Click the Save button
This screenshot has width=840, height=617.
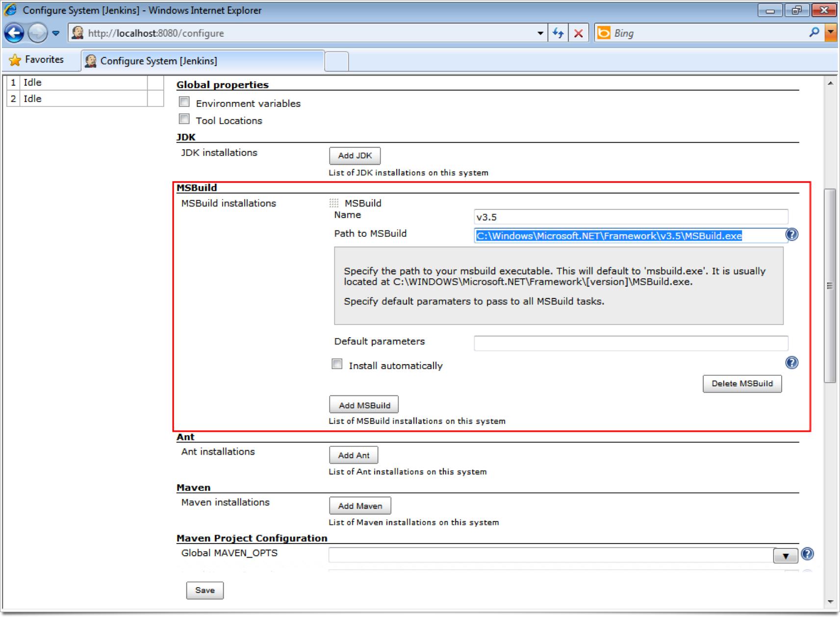[205, 591]
